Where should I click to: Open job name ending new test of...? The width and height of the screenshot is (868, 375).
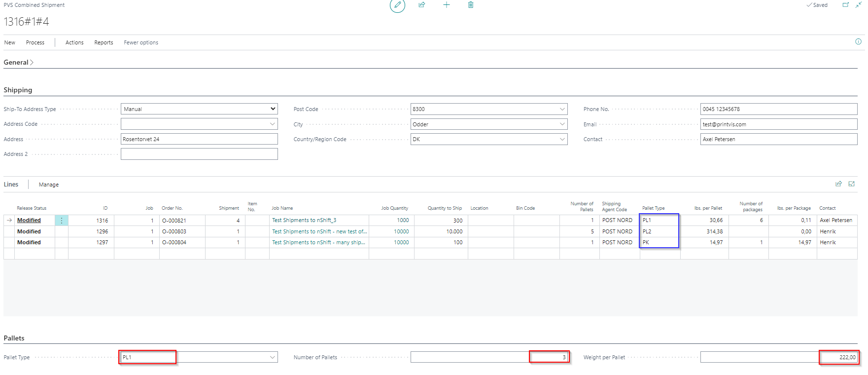pos(319,231)
